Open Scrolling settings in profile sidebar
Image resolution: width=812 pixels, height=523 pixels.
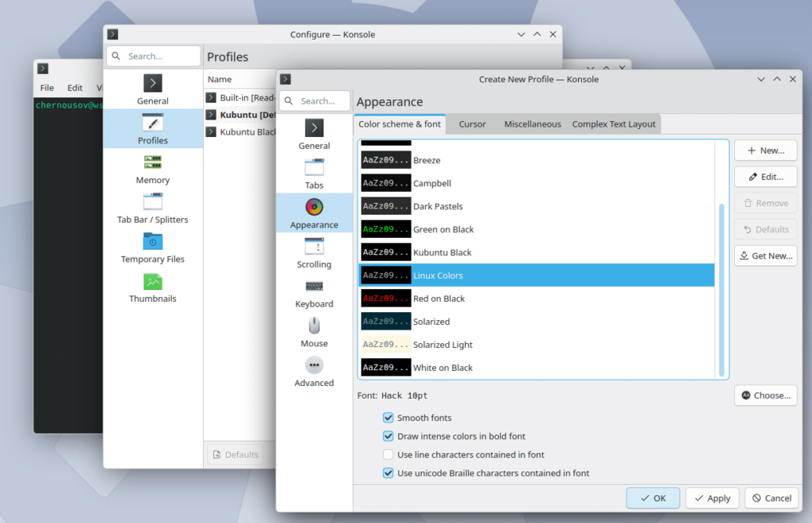[x=314, y=253]
